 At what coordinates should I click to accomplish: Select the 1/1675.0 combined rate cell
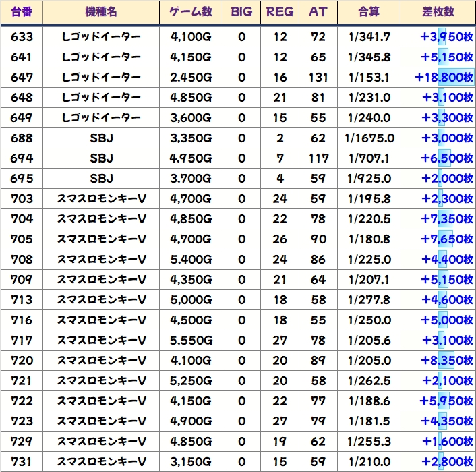click(x=369, y=138)
